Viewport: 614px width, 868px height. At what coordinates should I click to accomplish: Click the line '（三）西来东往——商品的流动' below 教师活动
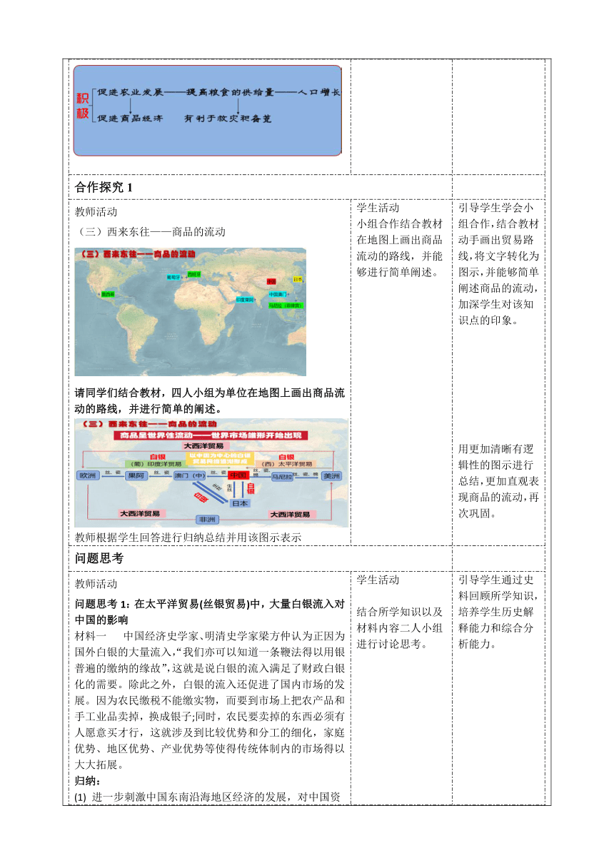(150, 231)
